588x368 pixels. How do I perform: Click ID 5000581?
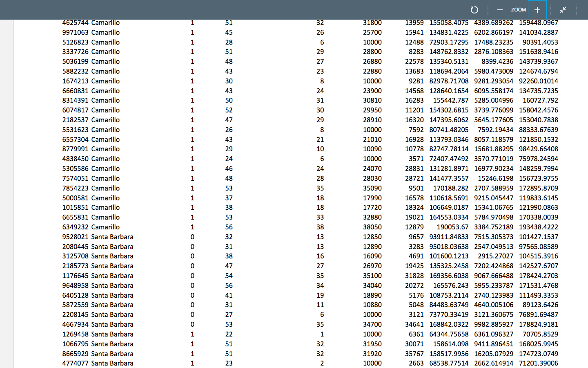click(x=75, y=198)
